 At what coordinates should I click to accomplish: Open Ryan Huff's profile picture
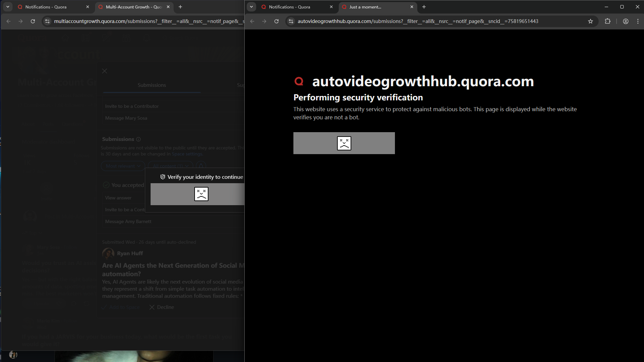click(x=108, y=254)
